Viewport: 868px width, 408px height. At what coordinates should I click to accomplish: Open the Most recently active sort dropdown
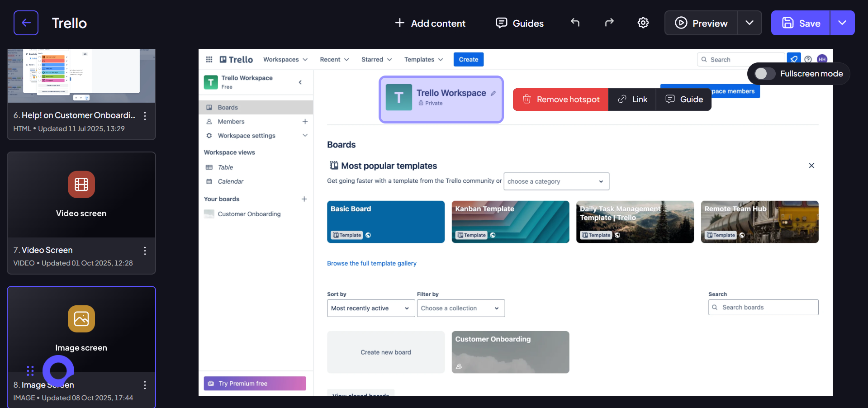pos(371,308)
